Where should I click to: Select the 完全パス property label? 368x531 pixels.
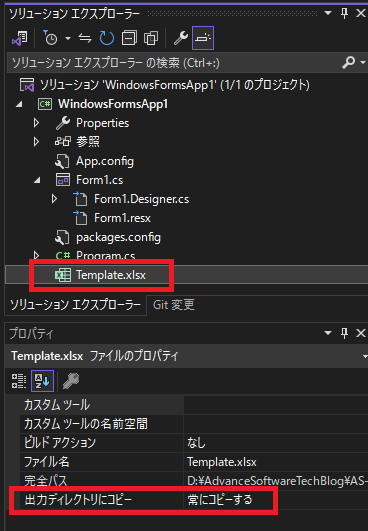(46, 481)
